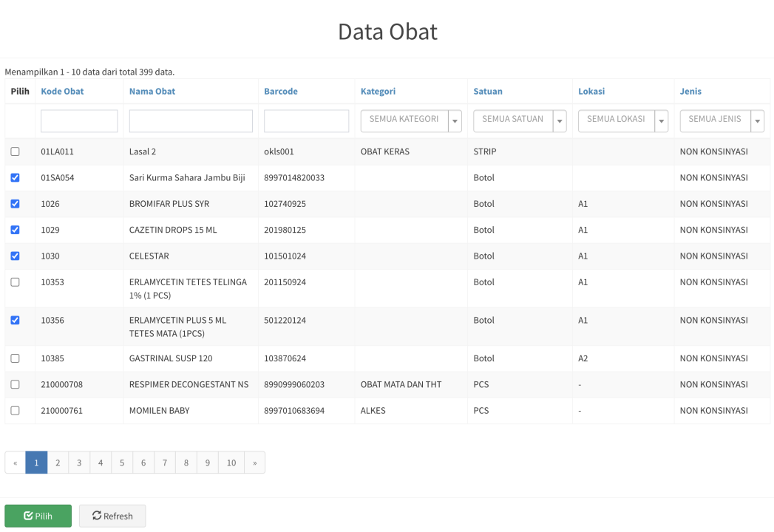Open the Semua Lokasi dropdown arrow
Image resolution: width=774 pixels, height=532 pixels.
coord(661,121)
